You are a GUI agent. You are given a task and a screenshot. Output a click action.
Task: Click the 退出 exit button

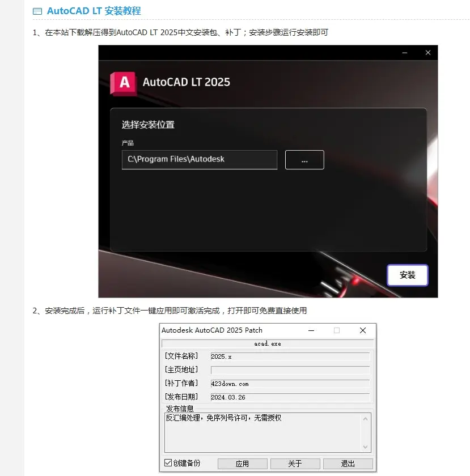pyautogui.click(x=348, y=464)
